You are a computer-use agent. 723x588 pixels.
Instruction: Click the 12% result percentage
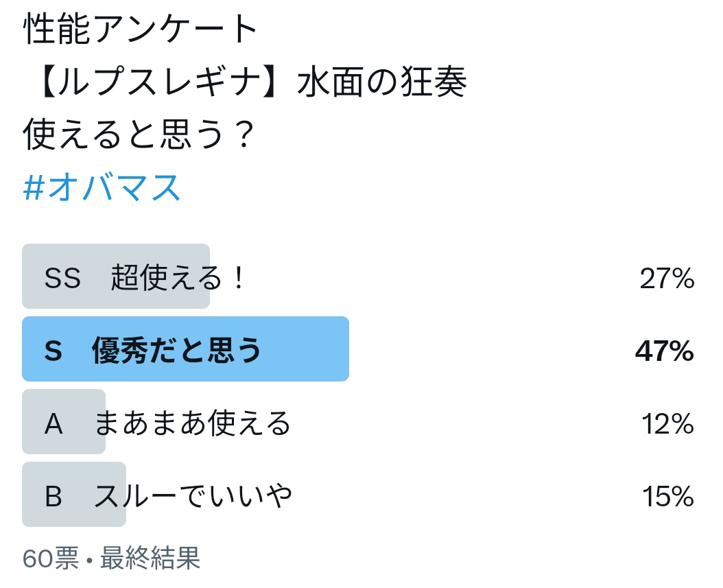point(667,423)
